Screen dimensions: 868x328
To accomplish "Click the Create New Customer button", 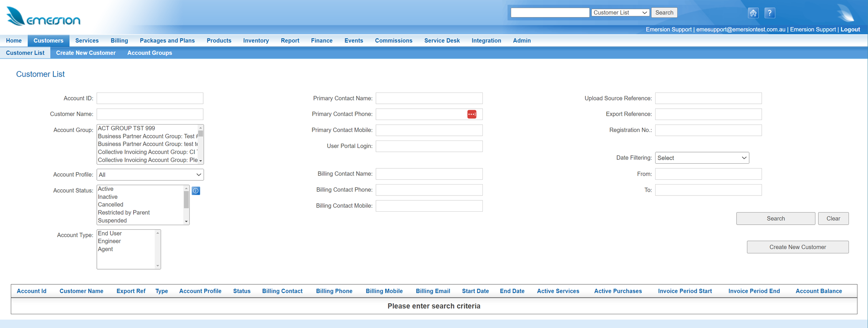I will pos(797,247).
